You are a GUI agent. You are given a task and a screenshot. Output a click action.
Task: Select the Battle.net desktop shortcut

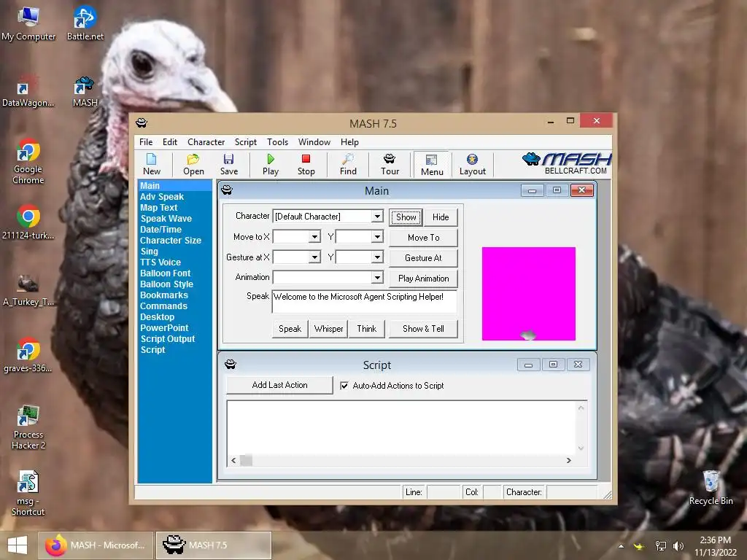pos(85,24)
